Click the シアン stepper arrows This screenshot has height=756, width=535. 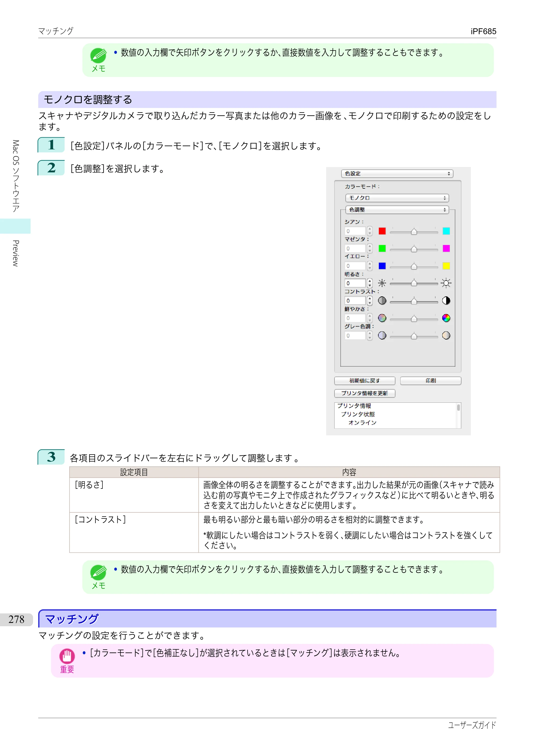[x=370, y=231]
